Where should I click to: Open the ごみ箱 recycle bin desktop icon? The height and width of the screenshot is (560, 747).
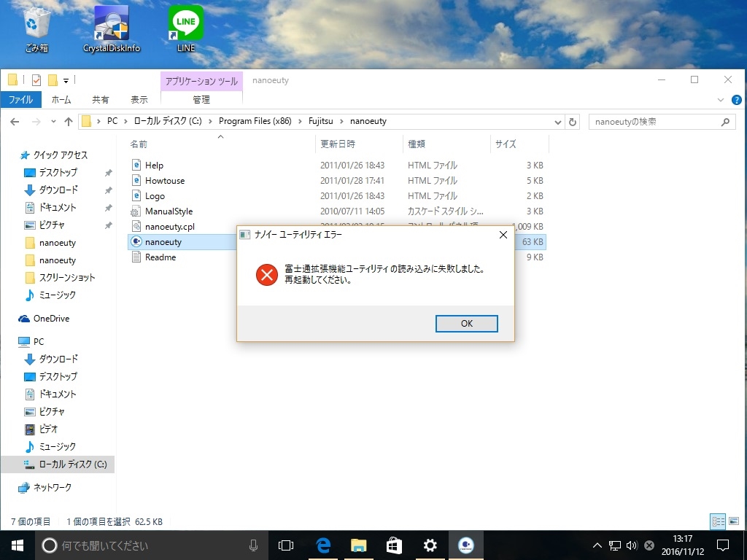(36, 29)
